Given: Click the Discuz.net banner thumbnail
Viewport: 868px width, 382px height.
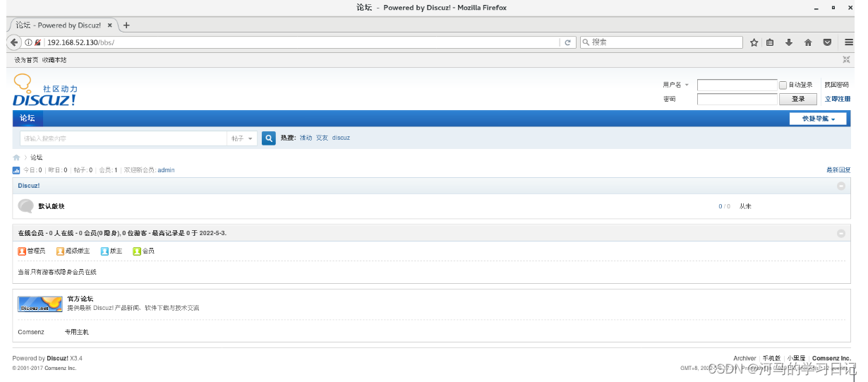Looking at the screenshot, I should (40, 304).
